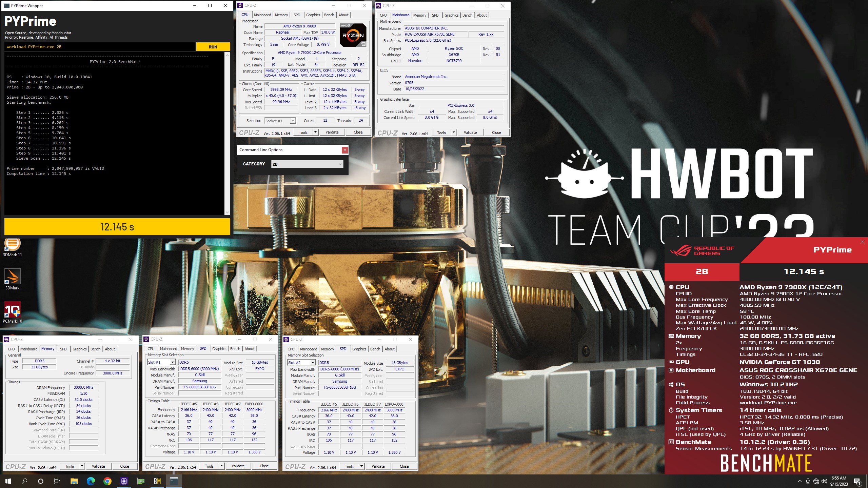The image size is (868, 488).
Task: Click Close in the Slot #2 SPD window
Action: tap(404, 466)
